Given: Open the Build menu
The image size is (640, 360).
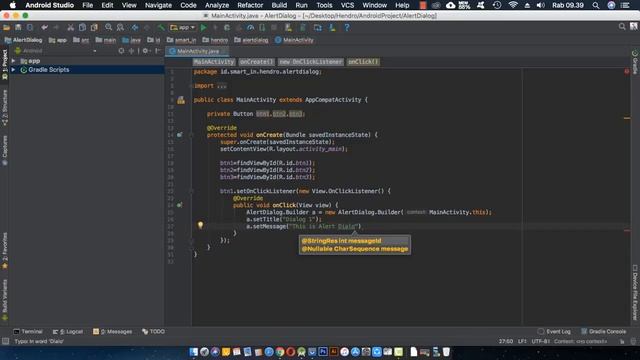Looking at the screenshot, I should pos(279,5).
